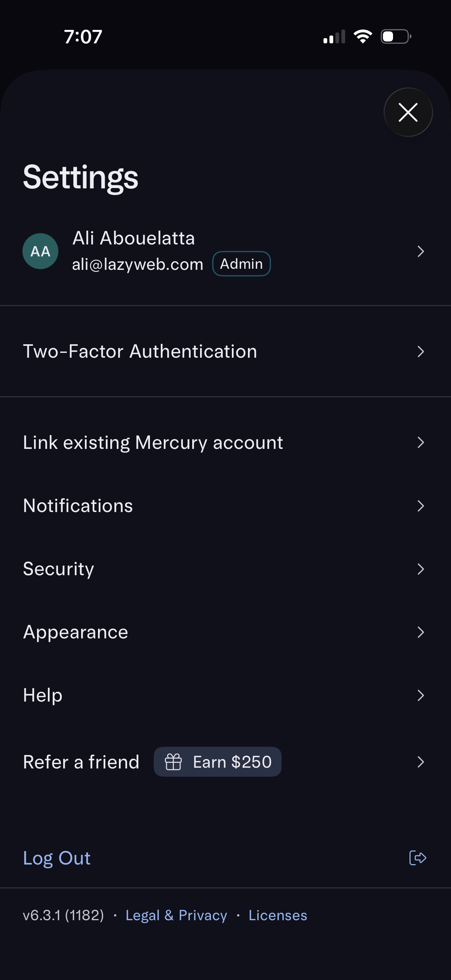This screenshot has height=980, width=451.
Task: Tap the Earn $250 referral badge
Action: pos(232,762)
